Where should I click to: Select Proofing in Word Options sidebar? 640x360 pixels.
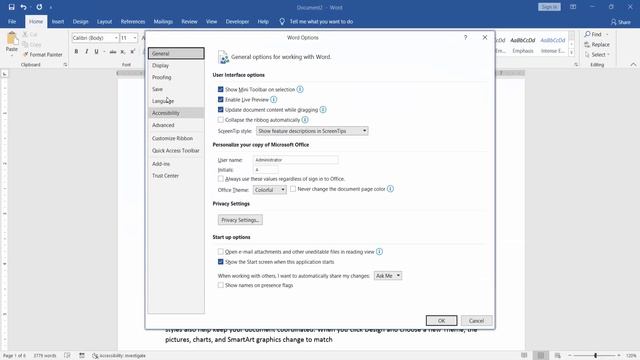click(176, 77)
